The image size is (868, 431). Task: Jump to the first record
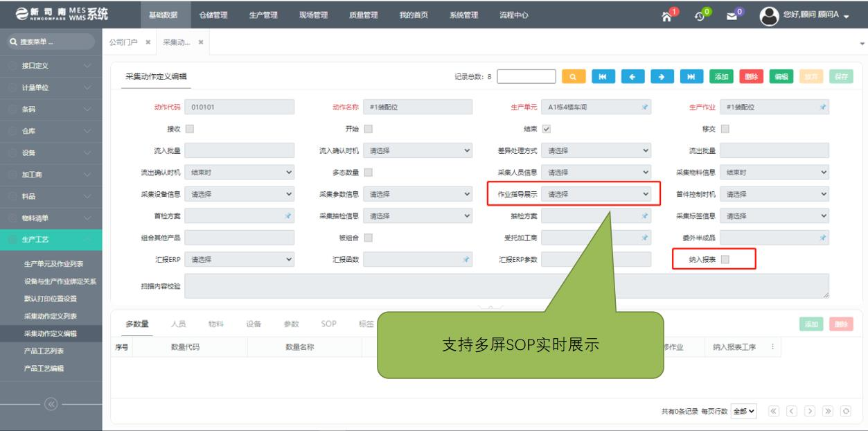click(x=603, y=76)
